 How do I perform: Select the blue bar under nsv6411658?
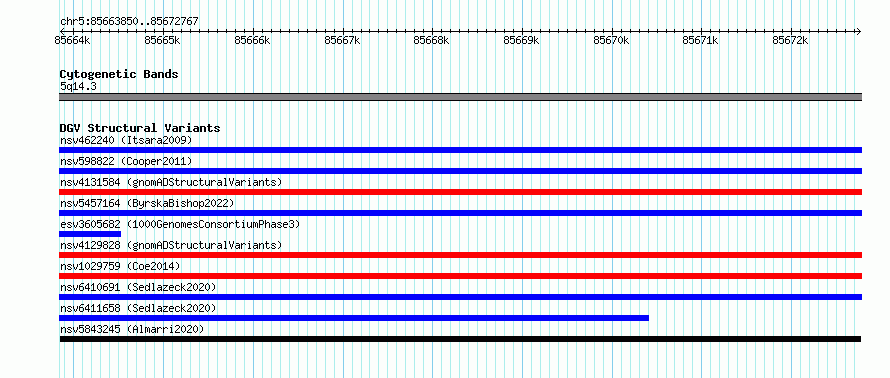354,318
